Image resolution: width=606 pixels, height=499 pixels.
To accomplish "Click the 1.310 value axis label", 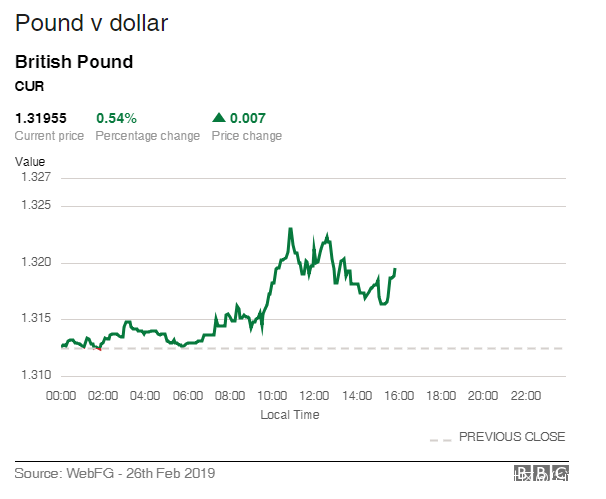I will tap(35, 375).
